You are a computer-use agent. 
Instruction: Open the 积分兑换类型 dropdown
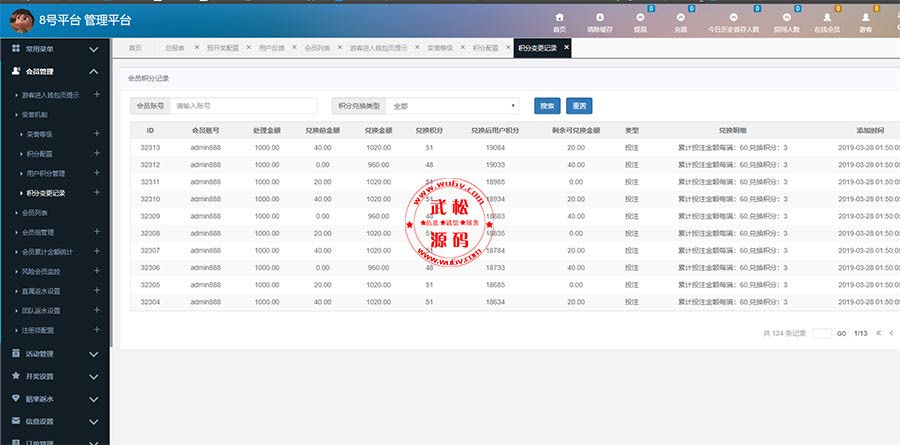(452, 106)
